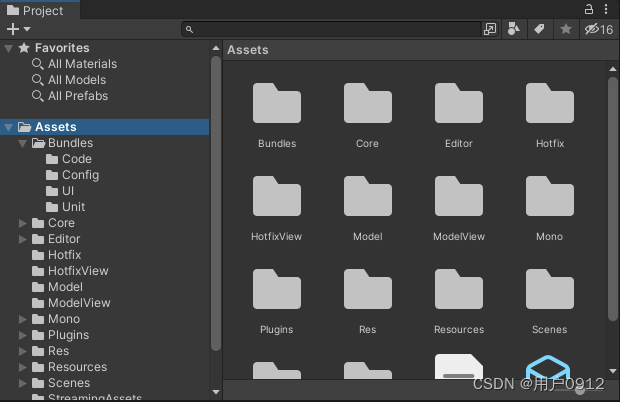The image size is (620, 402).
Task: Collapse the Bundles folder in tree
Action: (23, 143)
